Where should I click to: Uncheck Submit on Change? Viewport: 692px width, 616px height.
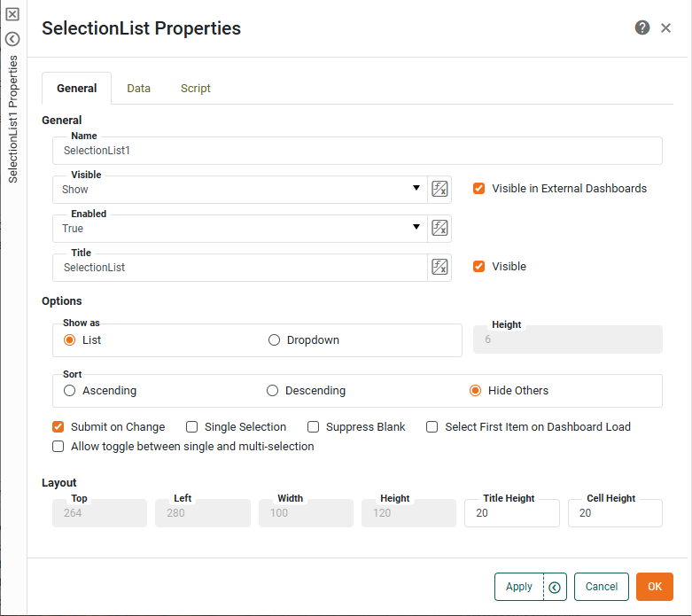tap(58, 427)
